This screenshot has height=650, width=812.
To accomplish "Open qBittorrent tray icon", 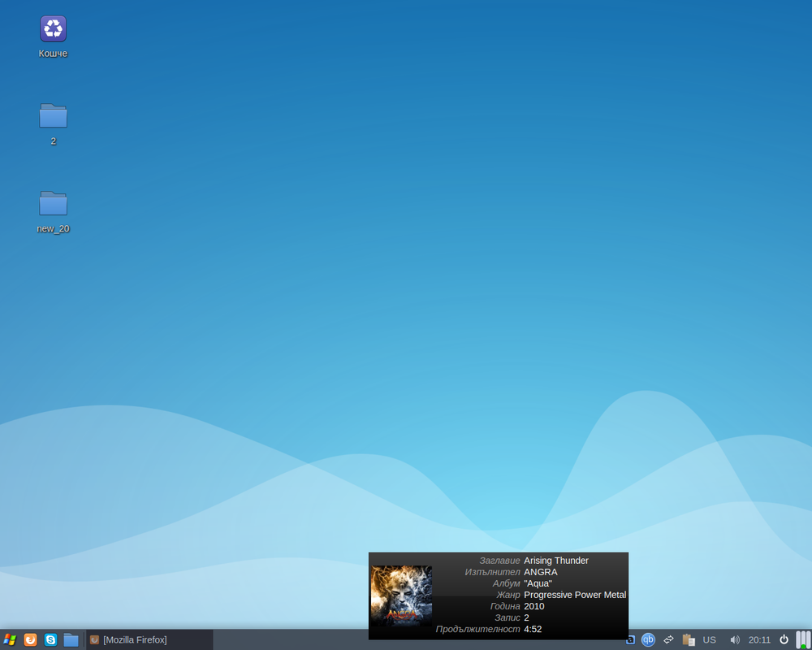I will (648, 639).
